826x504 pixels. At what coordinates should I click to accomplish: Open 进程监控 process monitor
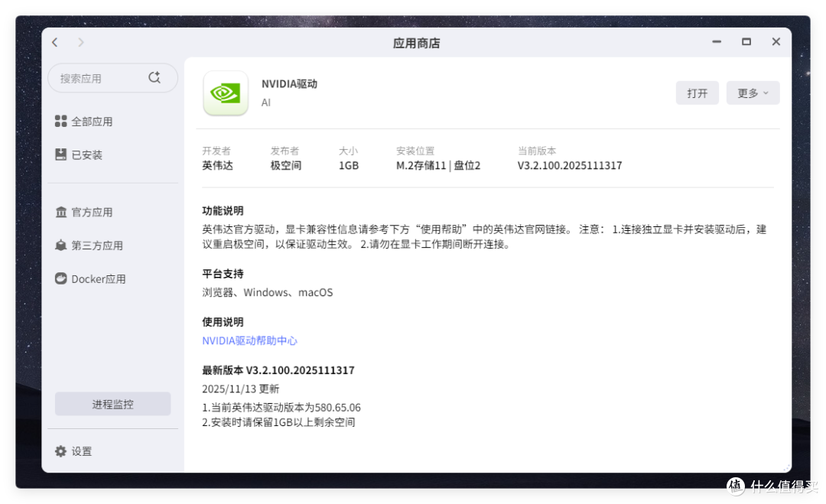pyautogui.click(x=112, y=404)
